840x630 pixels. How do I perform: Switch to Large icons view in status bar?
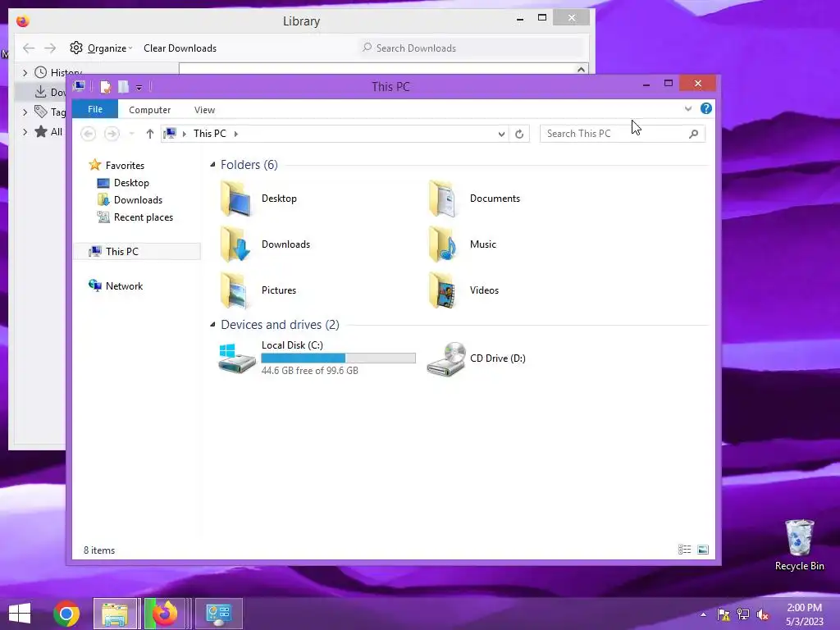click(703, 550)
